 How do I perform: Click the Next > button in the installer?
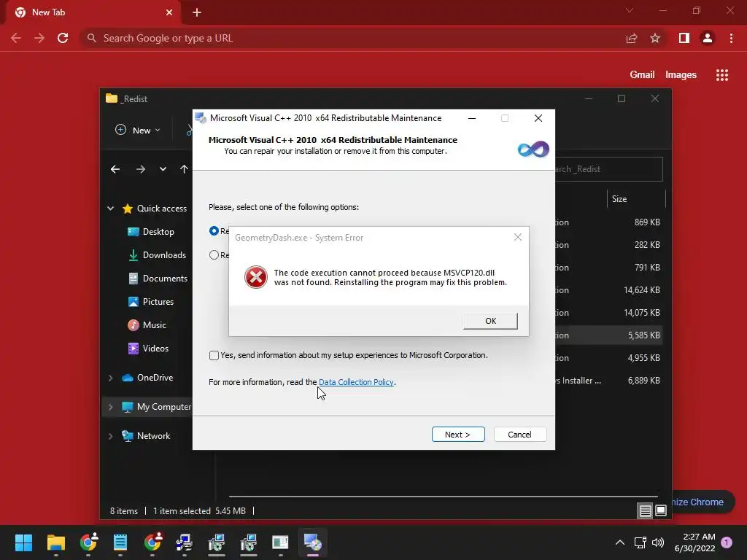(458, 435)
